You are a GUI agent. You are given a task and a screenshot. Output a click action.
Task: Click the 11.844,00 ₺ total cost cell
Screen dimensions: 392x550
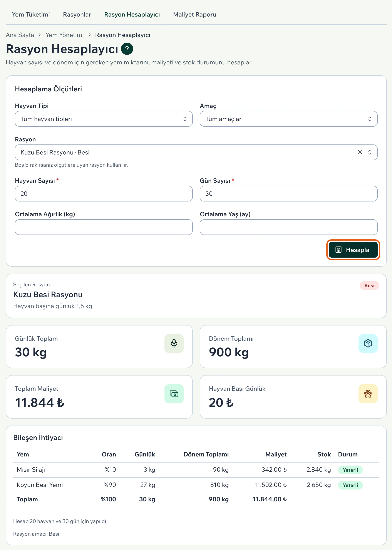pos(270,499)
